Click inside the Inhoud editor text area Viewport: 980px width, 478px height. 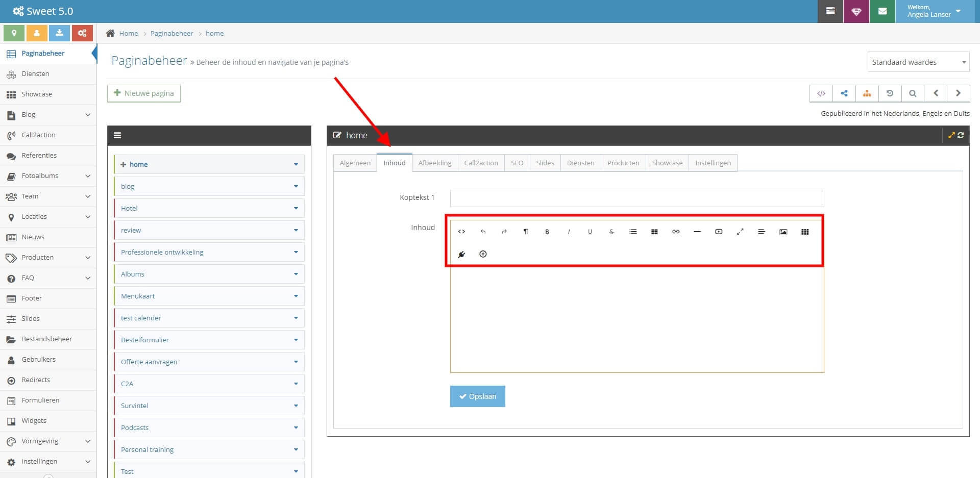click(637, 319)
